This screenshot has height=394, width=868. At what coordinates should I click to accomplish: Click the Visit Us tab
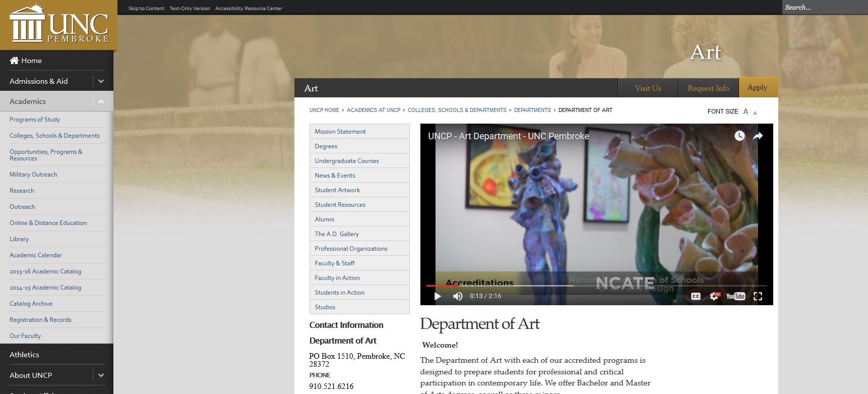pos(648,88)
